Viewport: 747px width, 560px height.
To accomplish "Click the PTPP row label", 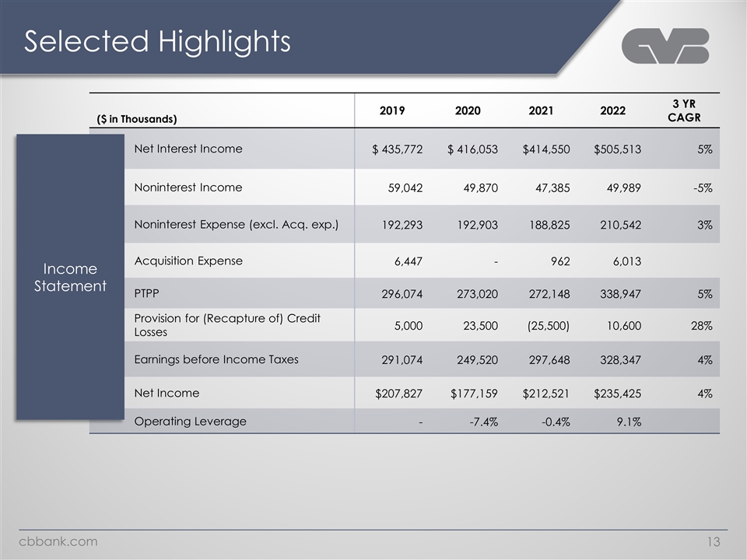I will point(147,296).
